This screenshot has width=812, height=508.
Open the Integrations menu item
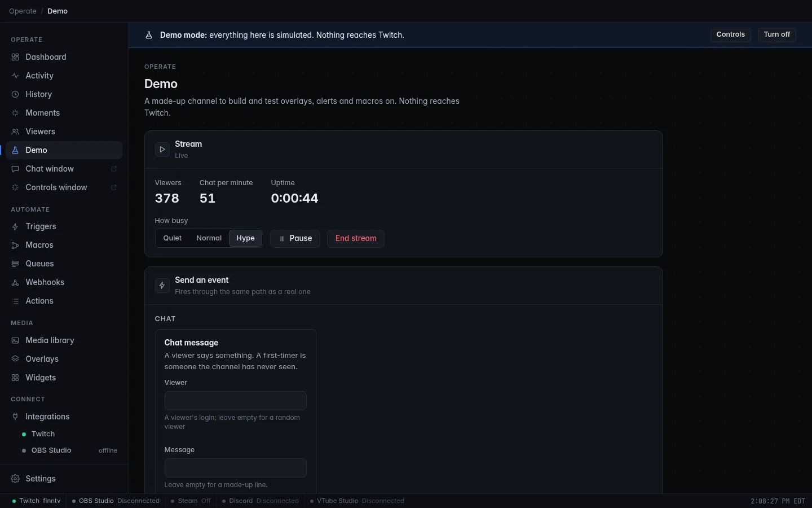click(64, 417)
